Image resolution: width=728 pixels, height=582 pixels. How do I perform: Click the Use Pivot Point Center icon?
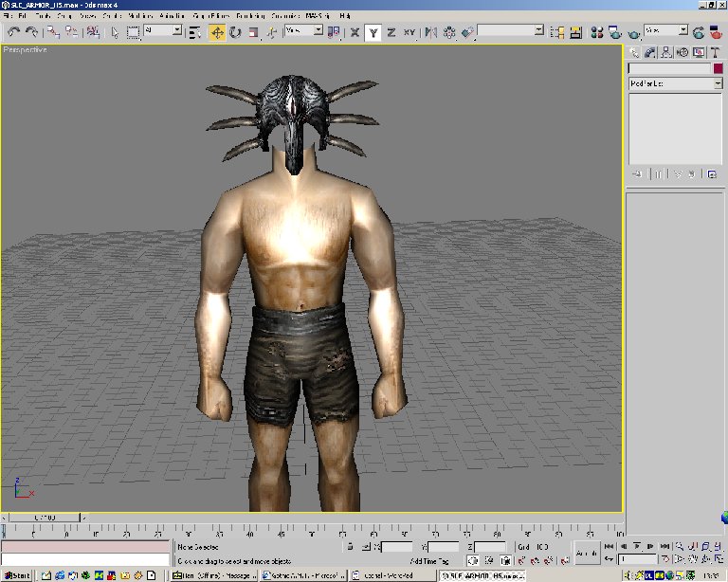(x=334, y=32)
